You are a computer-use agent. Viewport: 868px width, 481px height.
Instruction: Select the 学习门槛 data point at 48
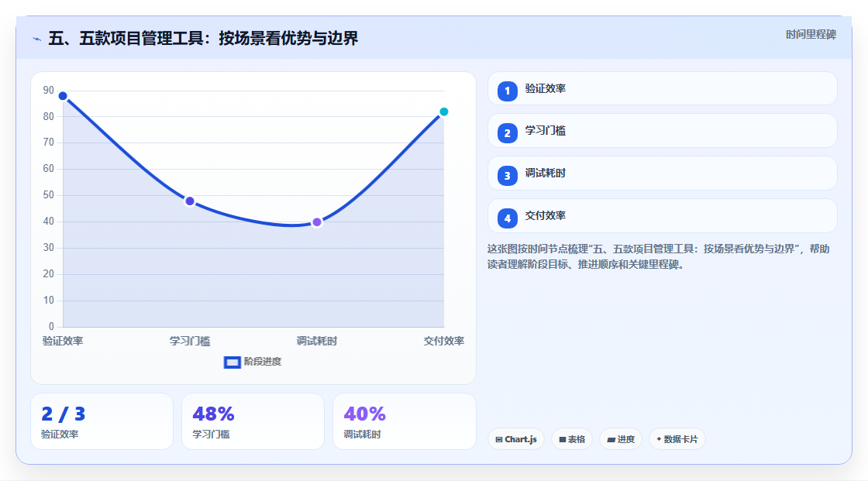coord(190,201)
